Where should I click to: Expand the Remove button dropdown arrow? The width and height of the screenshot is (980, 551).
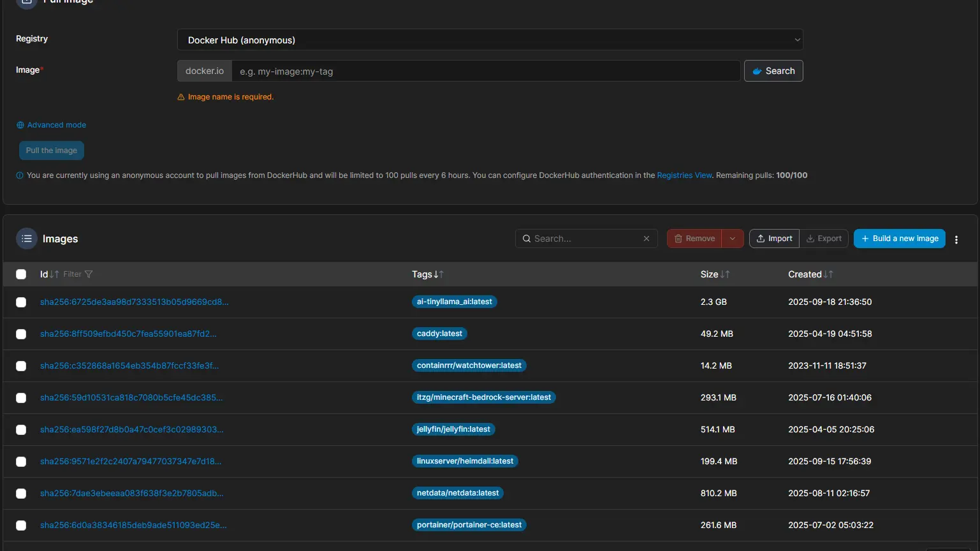pyautogui.click(x=733, y=239)
